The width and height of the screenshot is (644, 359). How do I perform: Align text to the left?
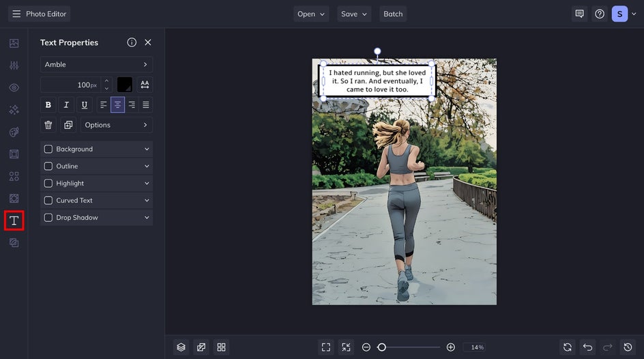(104, 104)
